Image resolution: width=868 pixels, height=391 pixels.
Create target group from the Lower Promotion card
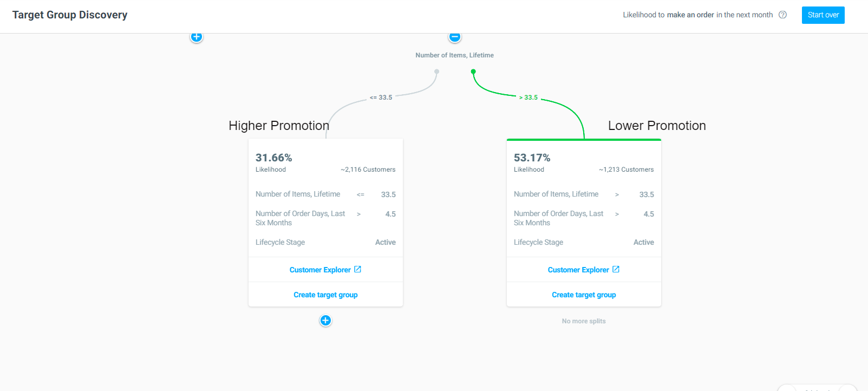[x=584, y=295]
